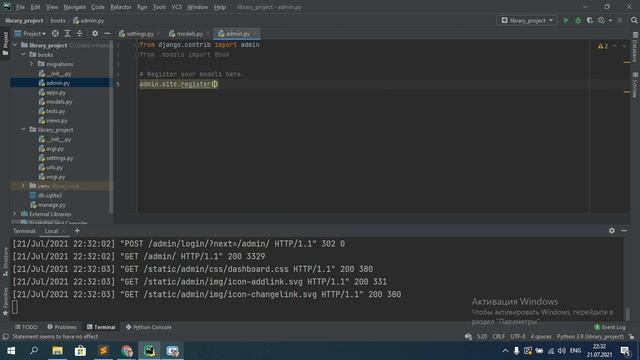Switch to the settings.py editor tab
The width and height of the screenshot is (640, 360).
pyautogui.click(x=139, y=34)
